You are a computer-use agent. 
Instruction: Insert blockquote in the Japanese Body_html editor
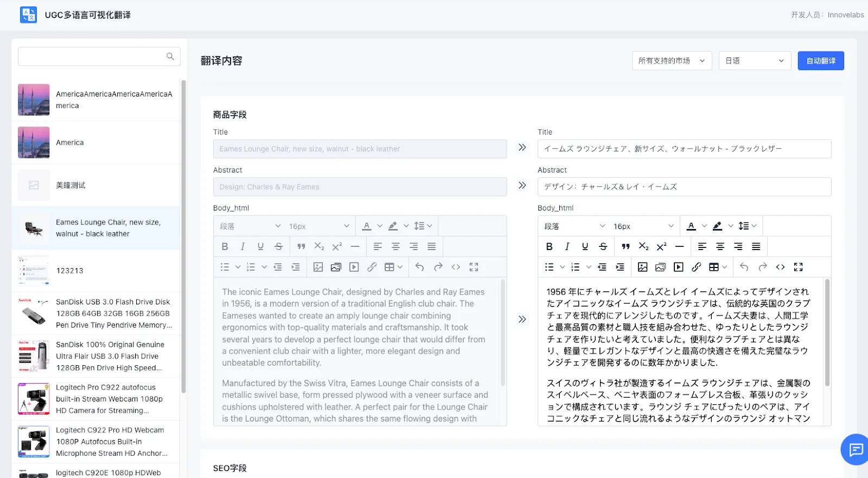click(626, 246)
